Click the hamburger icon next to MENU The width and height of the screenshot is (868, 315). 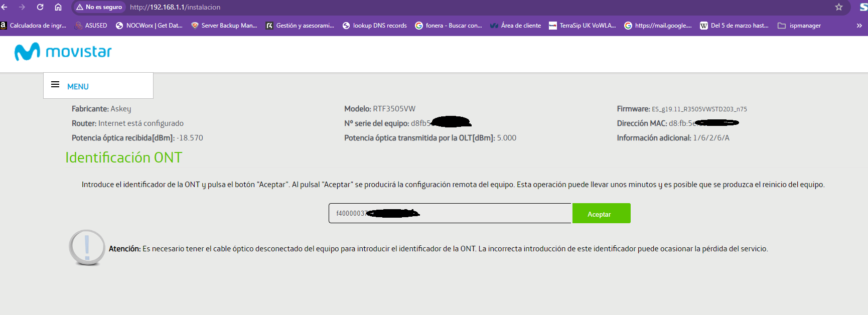tap(55, 85)
